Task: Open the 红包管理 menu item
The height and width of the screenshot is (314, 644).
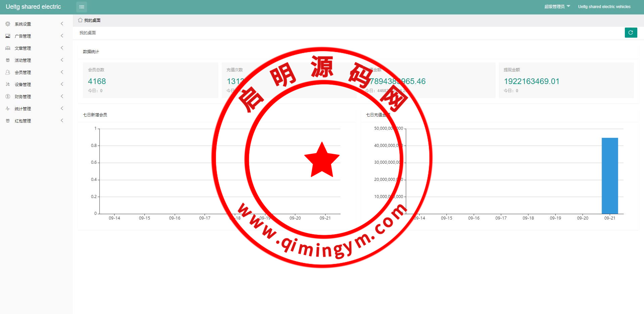Action: pos(23,121)
